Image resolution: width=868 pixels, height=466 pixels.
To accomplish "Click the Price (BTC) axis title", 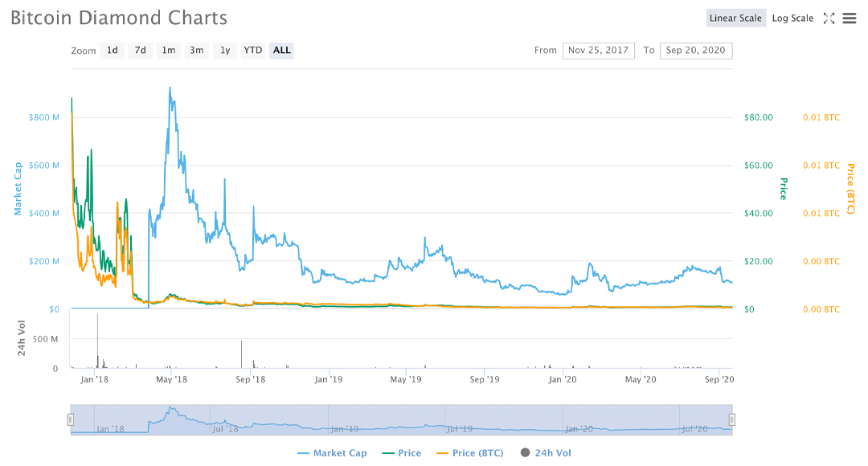I will 851,189.
